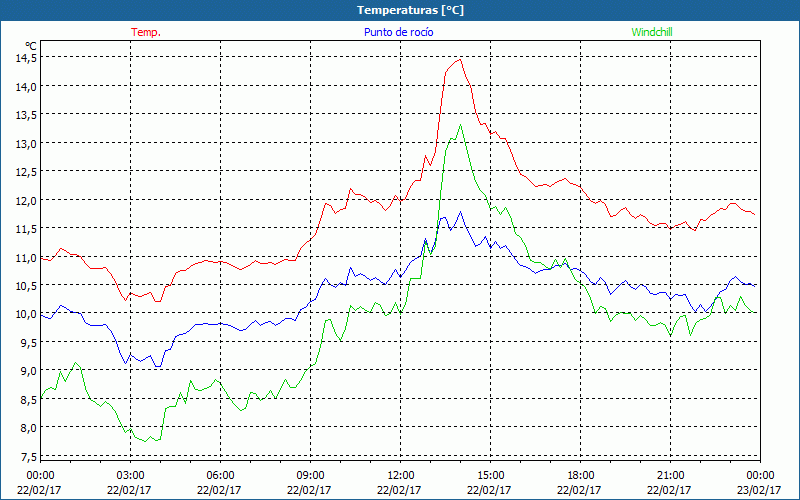This screenshot has height=500, width=800.
Task: Select the 12,0 y-axis label
Action: tap(26, 201)
